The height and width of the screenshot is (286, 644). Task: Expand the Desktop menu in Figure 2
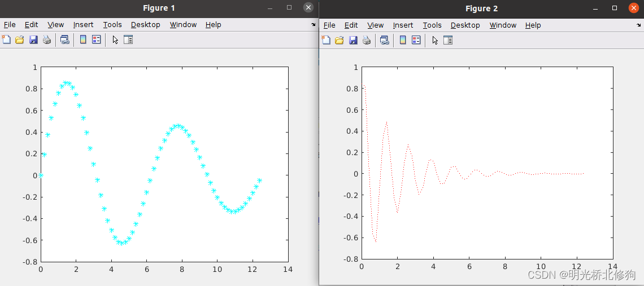tap(465, 25)
